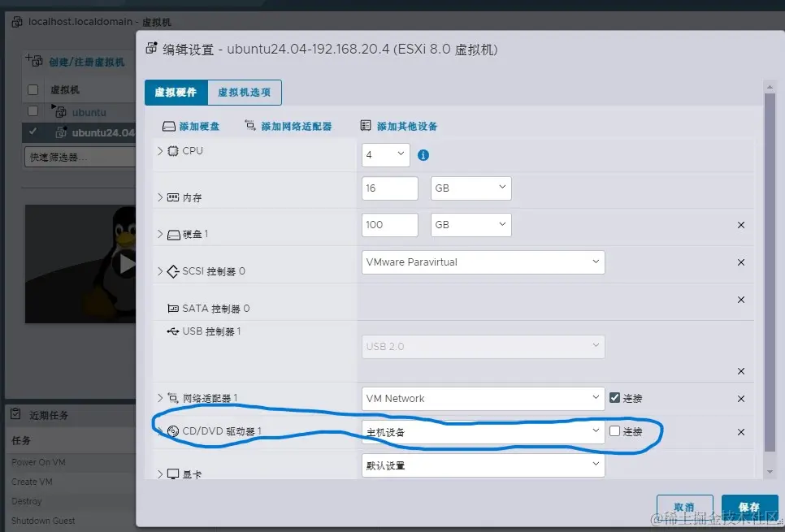
Task: Untick the ubuntu24.04 VM row checkmark
Action: (33, 132)
